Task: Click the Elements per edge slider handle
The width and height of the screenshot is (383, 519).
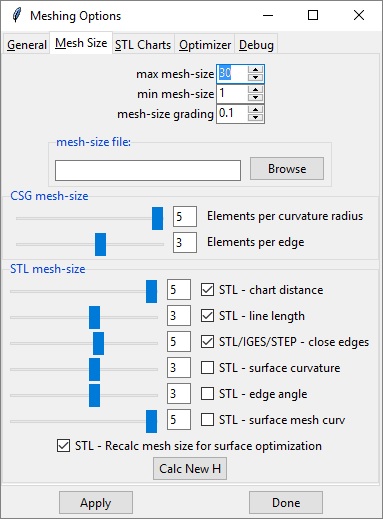Action: pyautogui.click(x=100, y=244)
